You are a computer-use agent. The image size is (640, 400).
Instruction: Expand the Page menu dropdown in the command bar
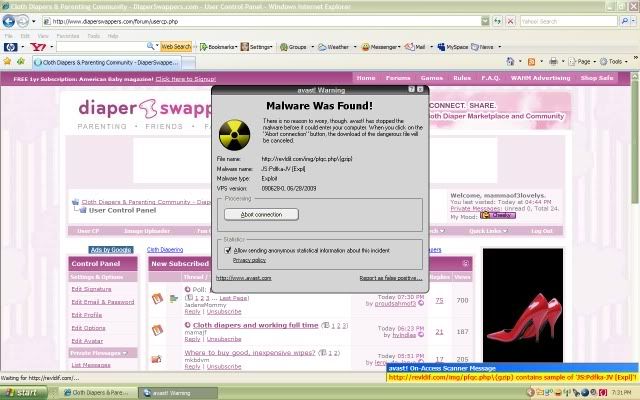595,62
